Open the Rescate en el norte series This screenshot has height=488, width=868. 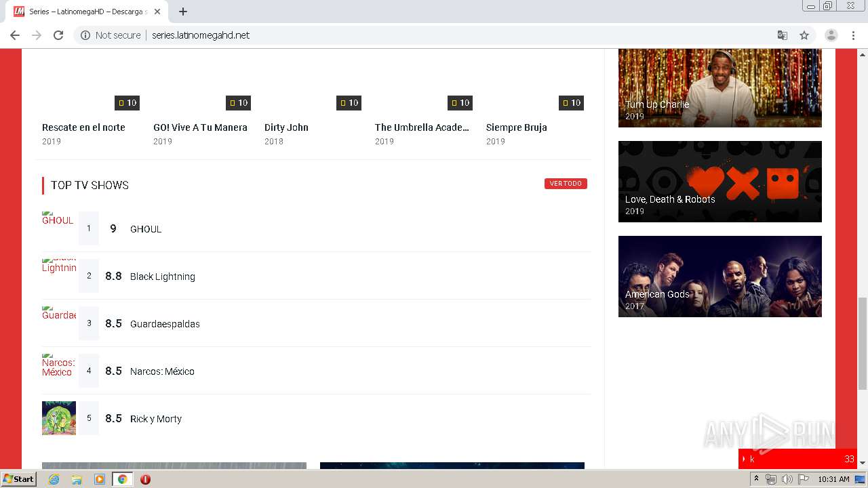point(83,127)
